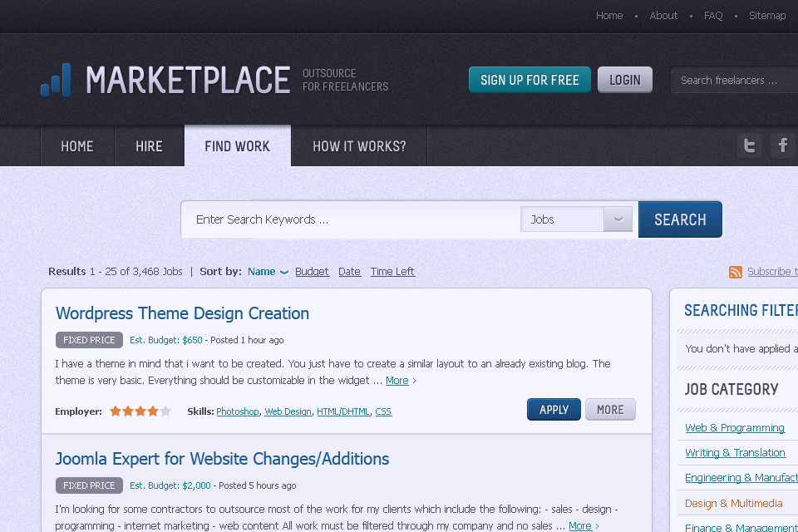Open the Facebook icon
798x532 pixels.
click(x=782, y=145)
